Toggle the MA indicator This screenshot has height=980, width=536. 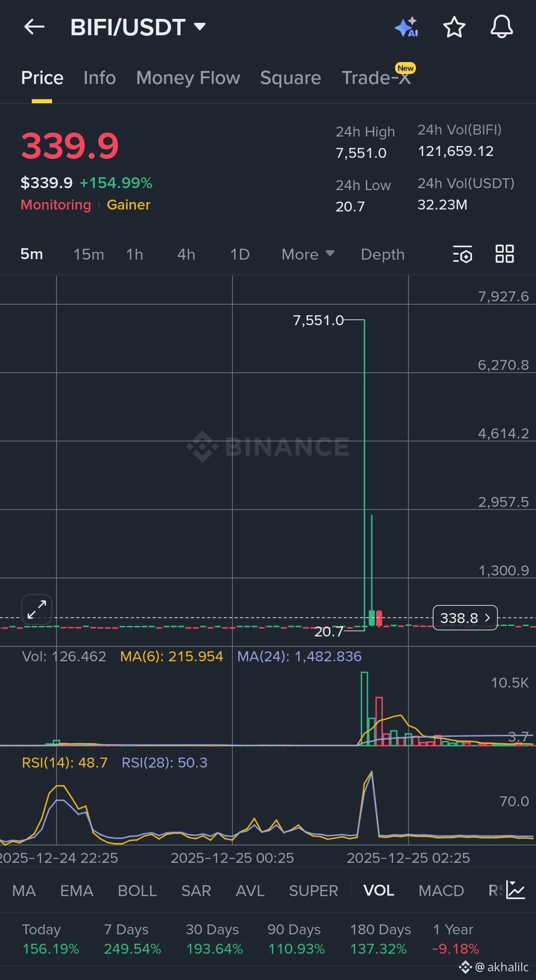(x=24, y=891)
